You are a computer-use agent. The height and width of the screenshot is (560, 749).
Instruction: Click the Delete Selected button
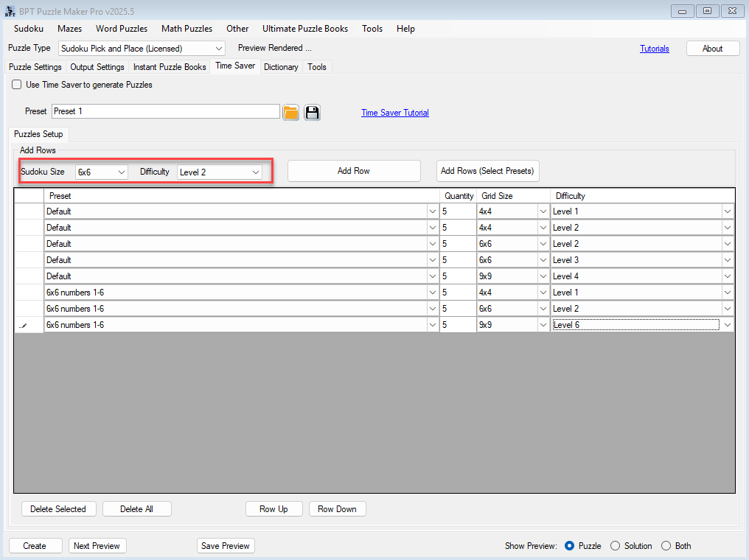point(58,509)
